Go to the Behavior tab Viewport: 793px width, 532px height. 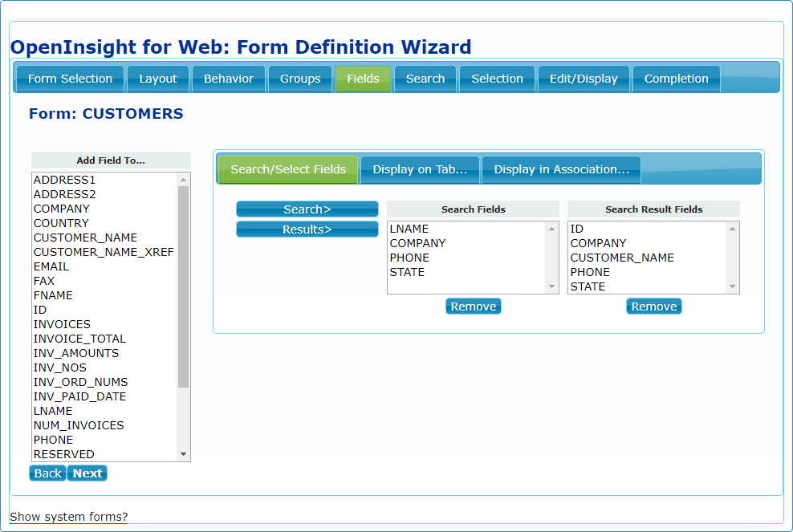[x=229, y=79]
